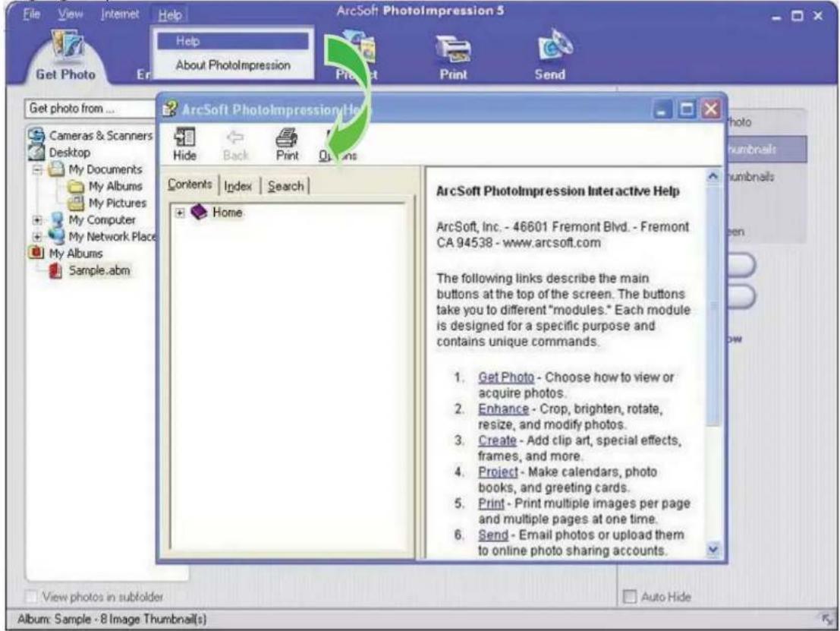Click the Help menu in menu bar
This screenshot has width=840, height=631.
pos(170,15)
